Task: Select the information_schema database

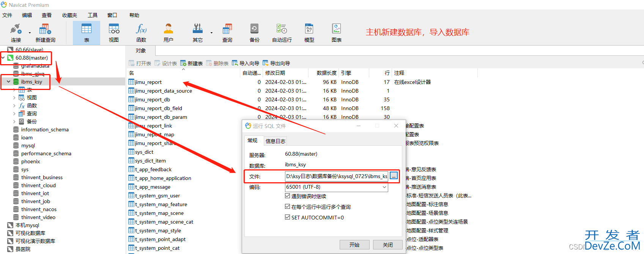Action: (x=45, y=129)
